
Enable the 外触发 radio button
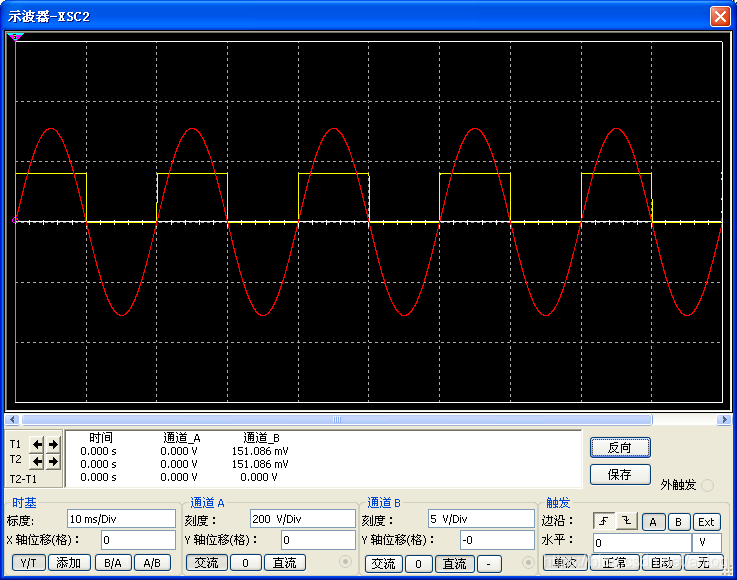707,485
